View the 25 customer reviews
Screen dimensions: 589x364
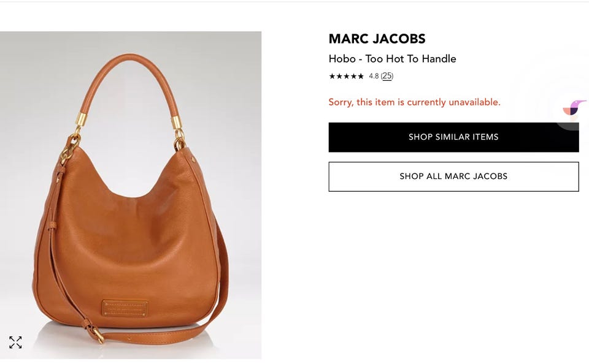coord(387,76)
